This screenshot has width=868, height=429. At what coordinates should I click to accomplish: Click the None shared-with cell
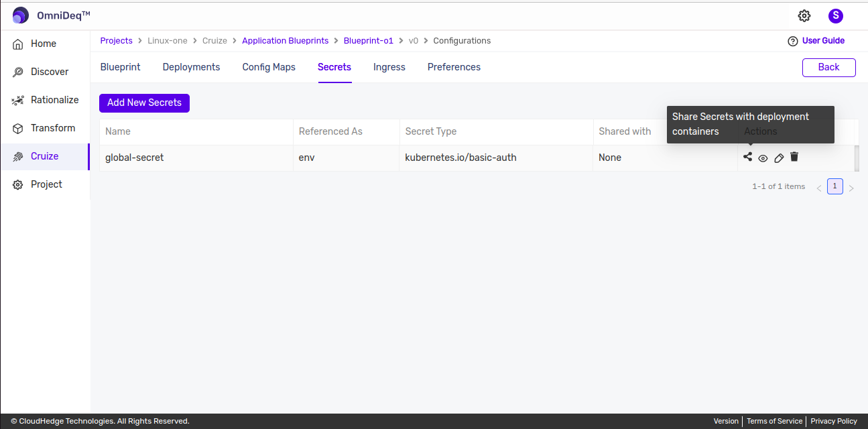[x=665, y=158]
